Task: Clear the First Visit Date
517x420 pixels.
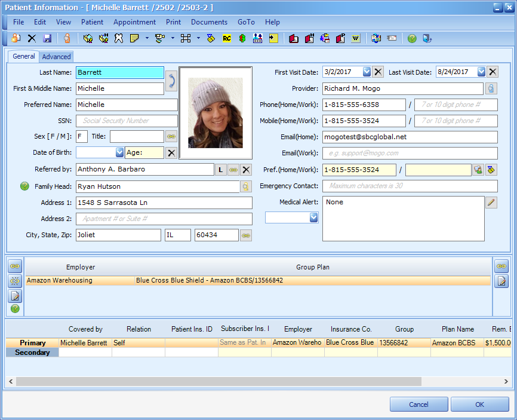Action: point(378,72)
